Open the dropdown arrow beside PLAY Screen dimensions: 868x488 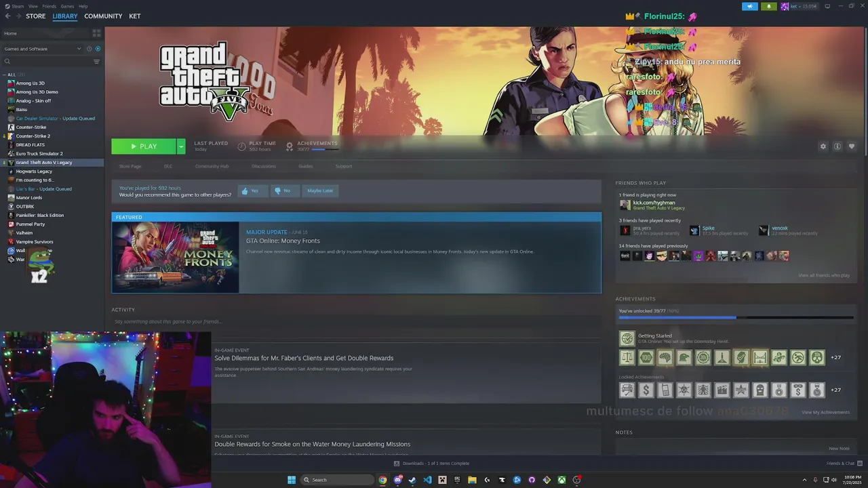[181, 146]
